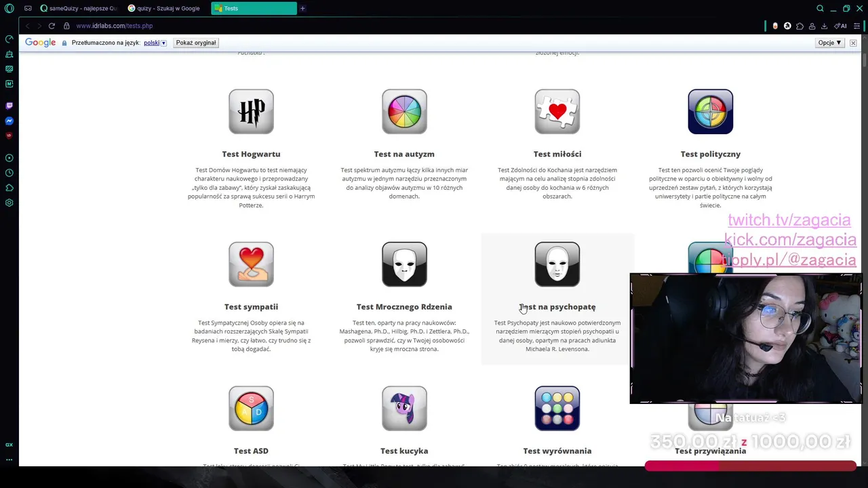Open the AI assistant button
Screen dimensions: 868x488
pyautogui.click(x=840, y=26)
